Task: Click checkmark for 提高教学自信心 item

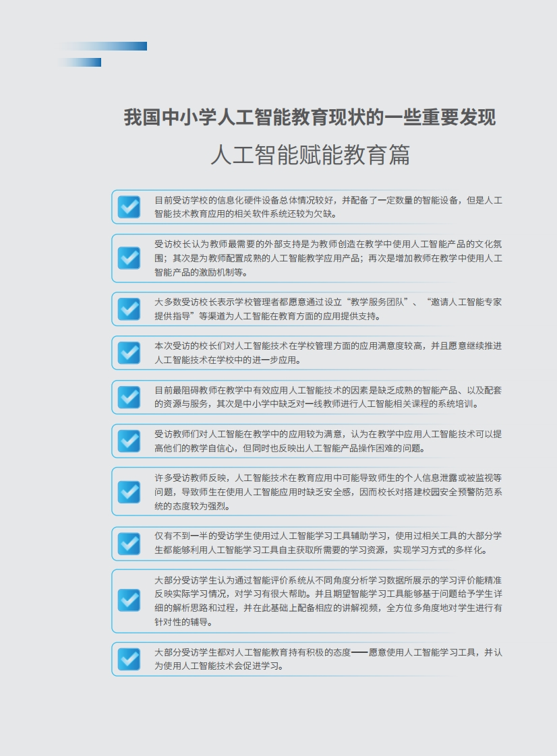Action: [x=129, y=441]
